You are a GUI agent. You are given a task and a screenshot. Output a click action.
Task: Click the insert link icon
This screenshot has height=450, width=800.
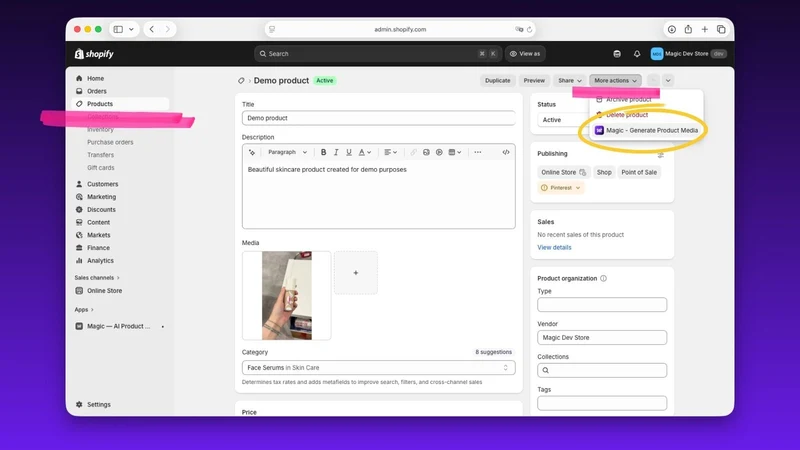(413, 153)
